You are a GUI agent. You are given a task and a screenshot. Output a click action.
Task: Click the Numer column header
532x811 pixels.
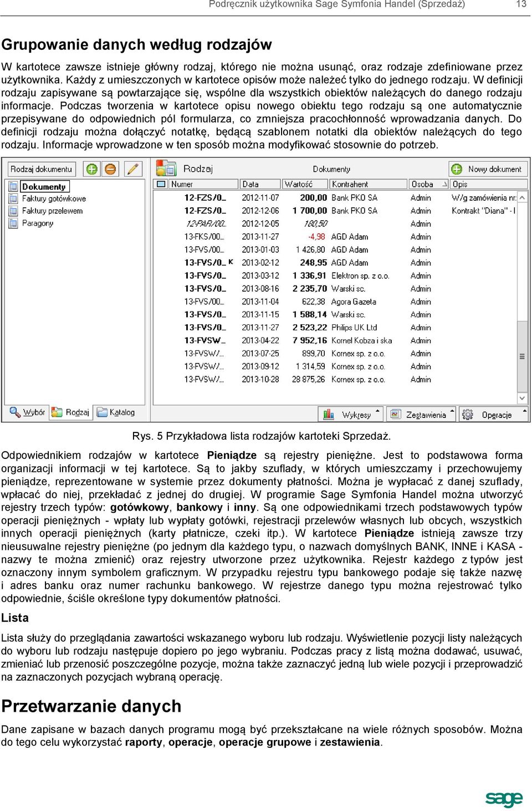pyautogui.click(x=203, y=184)
